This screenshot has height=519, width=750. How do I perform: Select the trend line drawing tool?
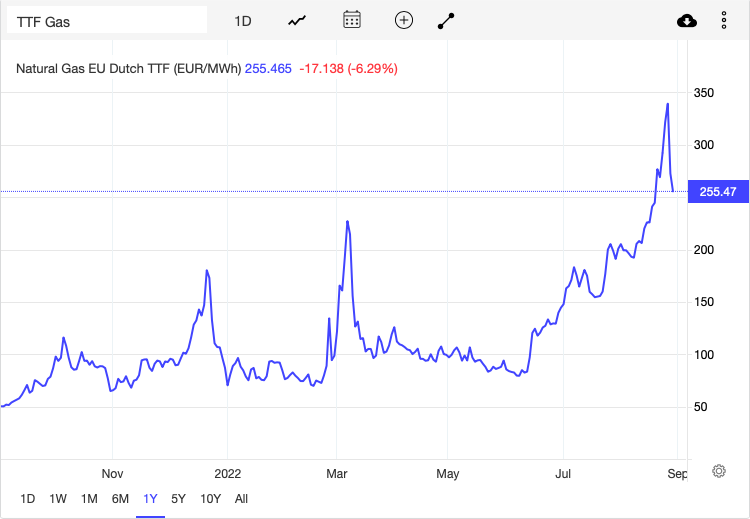click(446, 21)
